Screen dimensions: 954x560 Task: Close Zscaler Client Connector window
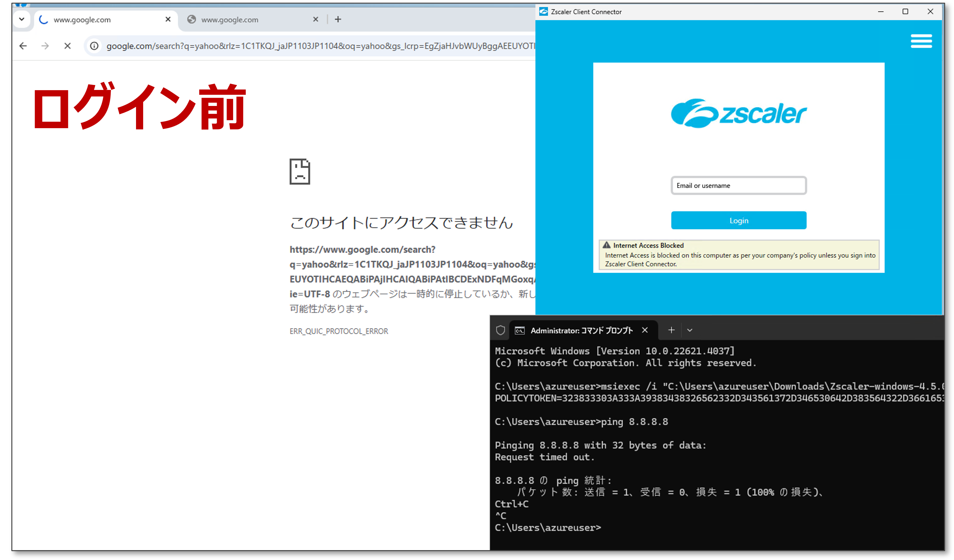930,11
